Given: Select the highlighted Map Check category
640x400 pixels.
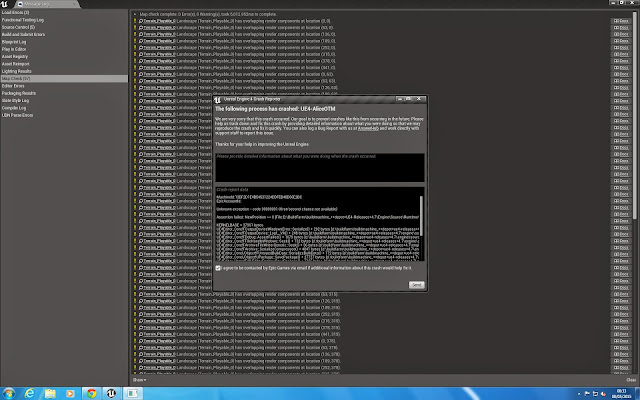Looking at the screenshot, I should 64,78.
